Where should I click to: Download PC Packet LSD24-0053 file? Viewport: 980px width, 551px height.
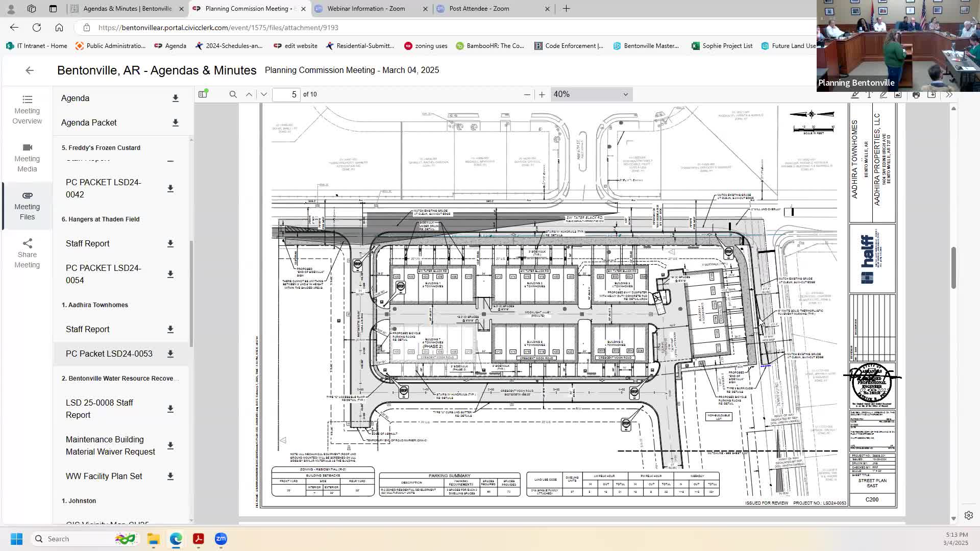[170, 354]
